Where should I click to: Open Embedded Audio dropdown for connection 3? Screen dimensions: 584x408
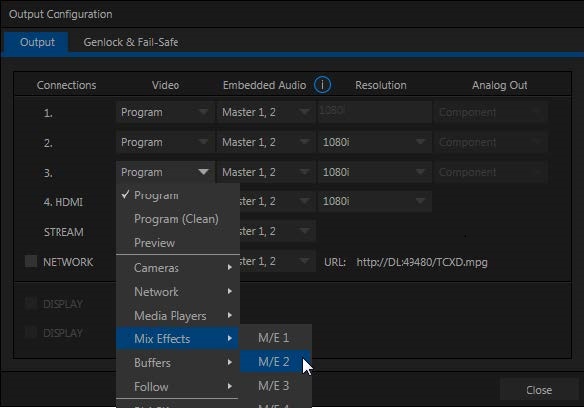[266, 172]
